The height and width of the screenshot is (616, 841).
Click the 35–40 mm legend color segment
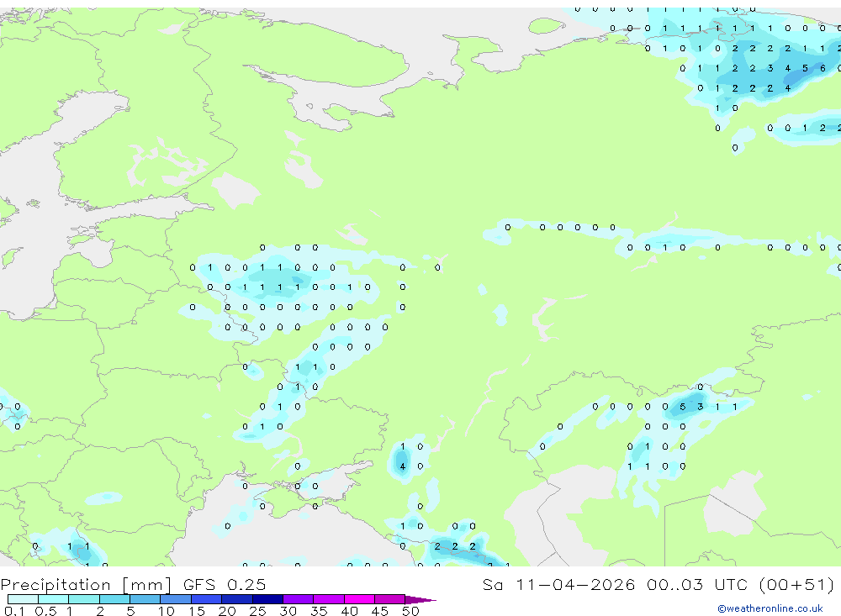tap(328, 599)
